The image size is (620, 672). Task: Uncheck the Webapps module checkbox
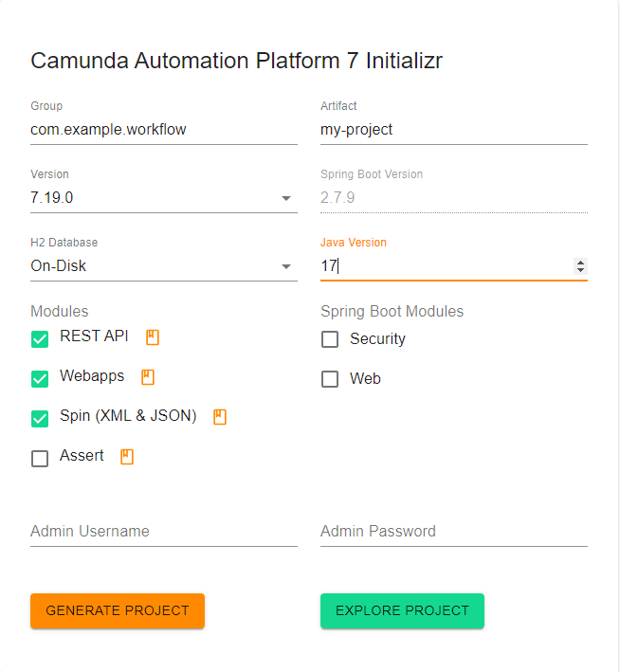pyautogui.click(x=40, y=378)
